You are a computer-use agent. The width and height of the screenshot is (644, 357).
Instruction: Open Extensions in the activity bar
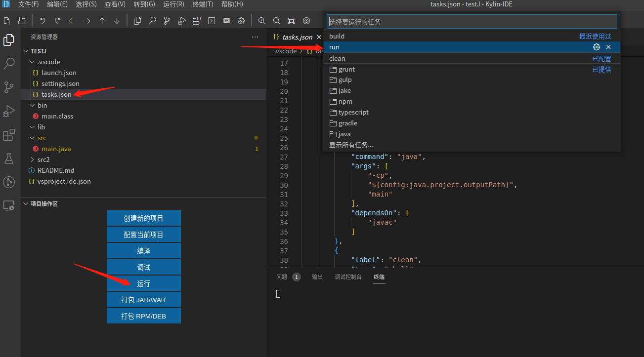pyautogui.click(x=9, y=135)
